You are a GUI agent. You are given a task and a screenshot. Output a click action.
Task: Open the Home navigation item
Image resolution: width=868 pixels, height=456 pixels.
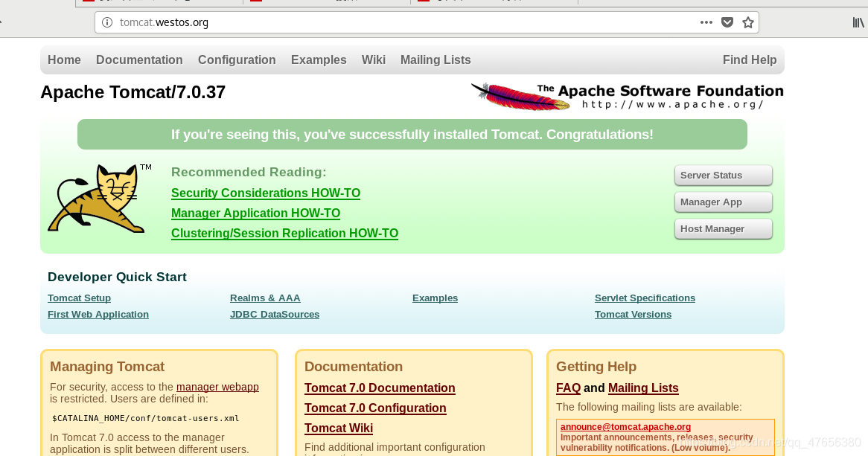64,60
